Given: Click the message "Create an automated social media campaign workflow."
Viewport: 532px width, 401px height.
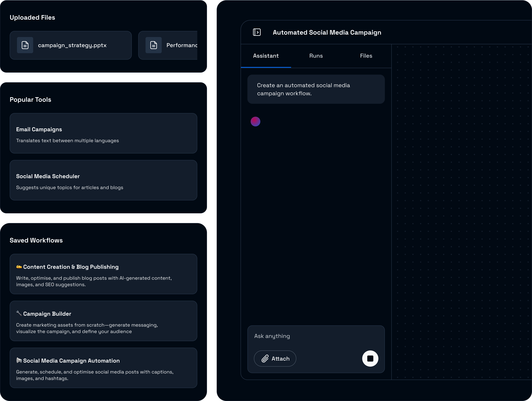Looking at the screenshot, I should (x=316, y=89).
